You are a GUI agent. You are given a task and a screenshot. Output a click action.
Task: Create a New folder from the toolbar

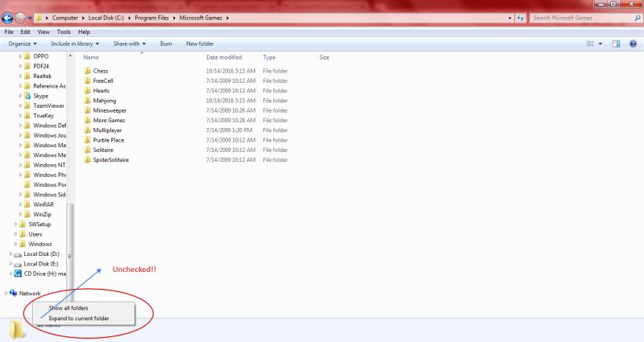[200, 43]
